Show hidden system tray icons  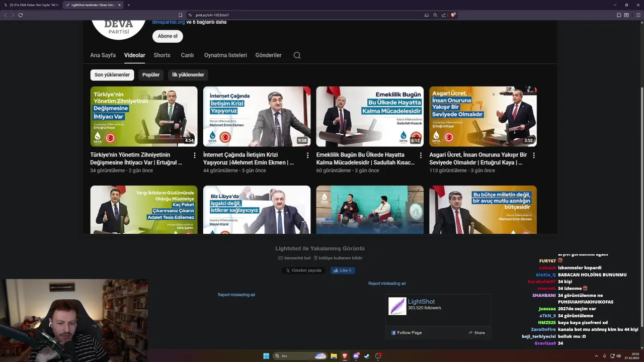(x=597, y=356)
